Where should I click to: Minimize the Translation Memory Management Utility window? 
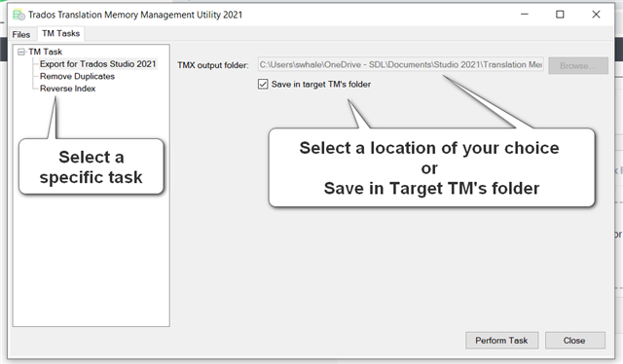click(525, 15)
